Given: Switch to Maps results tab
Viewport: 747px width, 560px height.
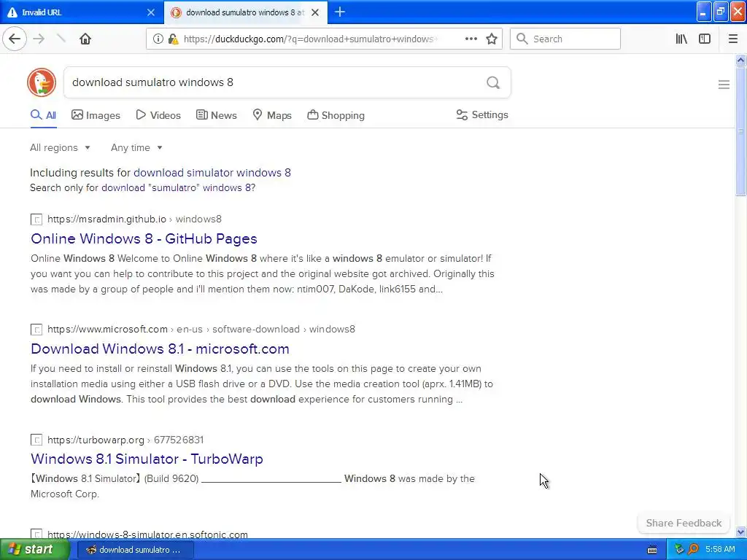Looking at the screenshot, I should point(272,115).
